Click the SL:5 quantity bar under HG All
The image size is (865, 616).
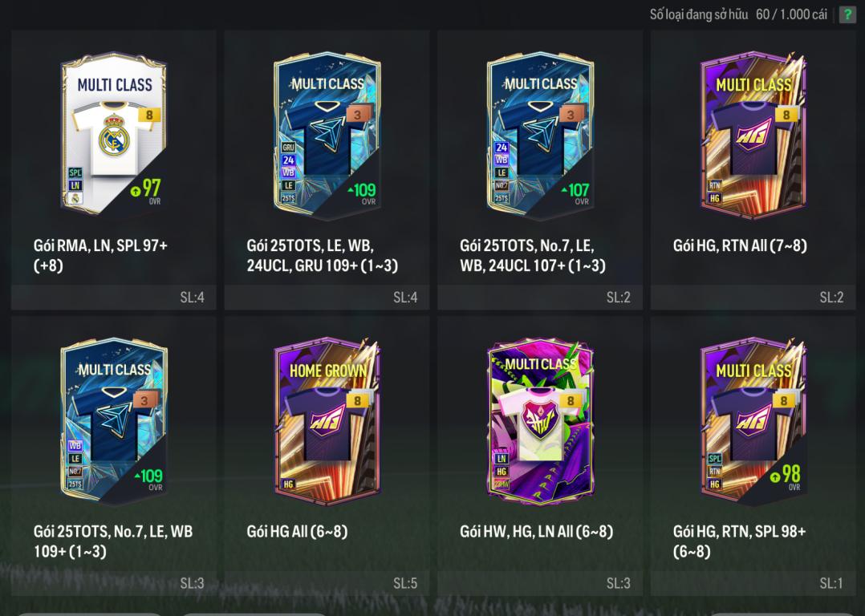(327, 583)
